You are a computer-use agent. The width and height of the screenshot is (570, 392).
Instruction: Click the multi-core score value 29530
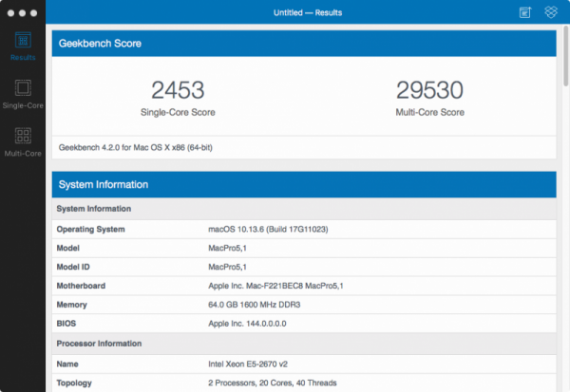click(430, 91)
